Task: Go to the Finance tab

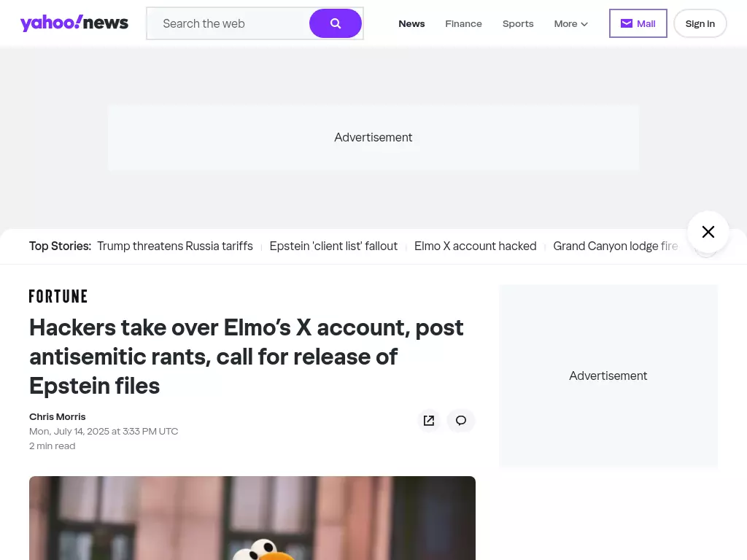Action: 463,24
